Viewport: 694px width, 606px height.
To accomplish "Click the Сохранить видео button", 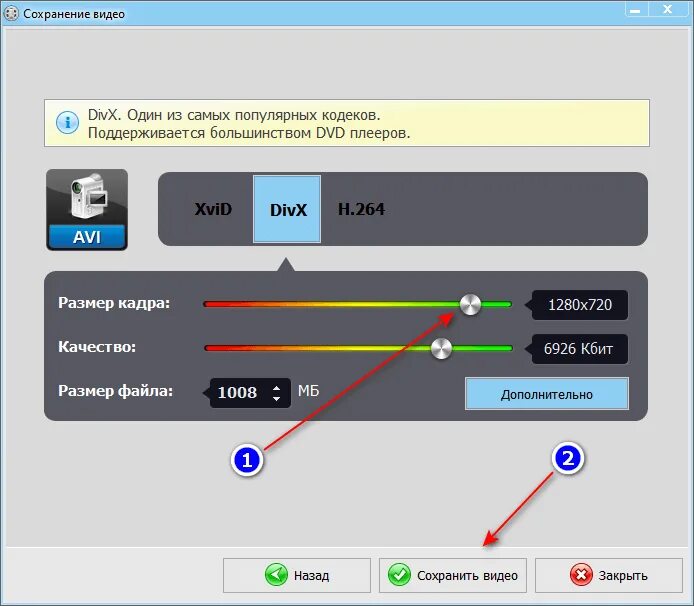I will [453, 575].
